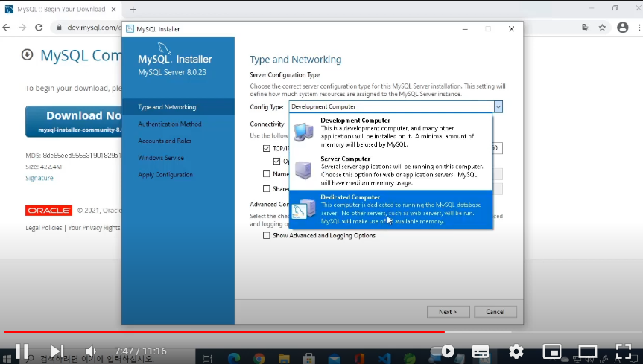This screenshot has width=643, height=364.
Task: Go back in the browser
Action: 6,28
